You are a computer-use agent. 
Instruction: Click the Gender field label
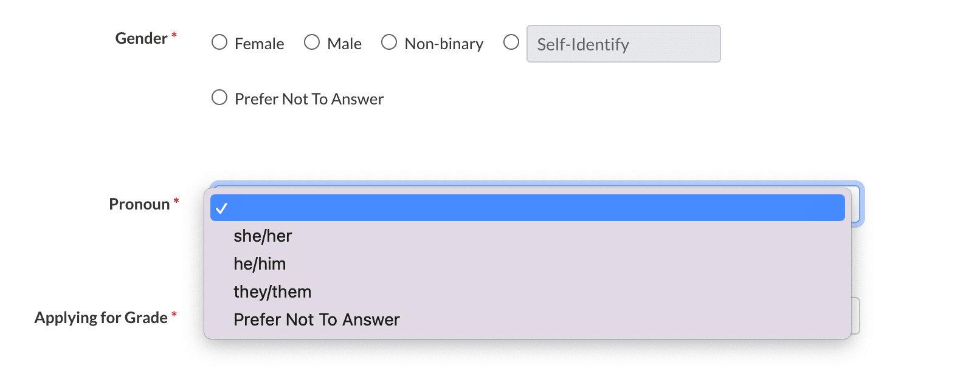pos(141,39)
